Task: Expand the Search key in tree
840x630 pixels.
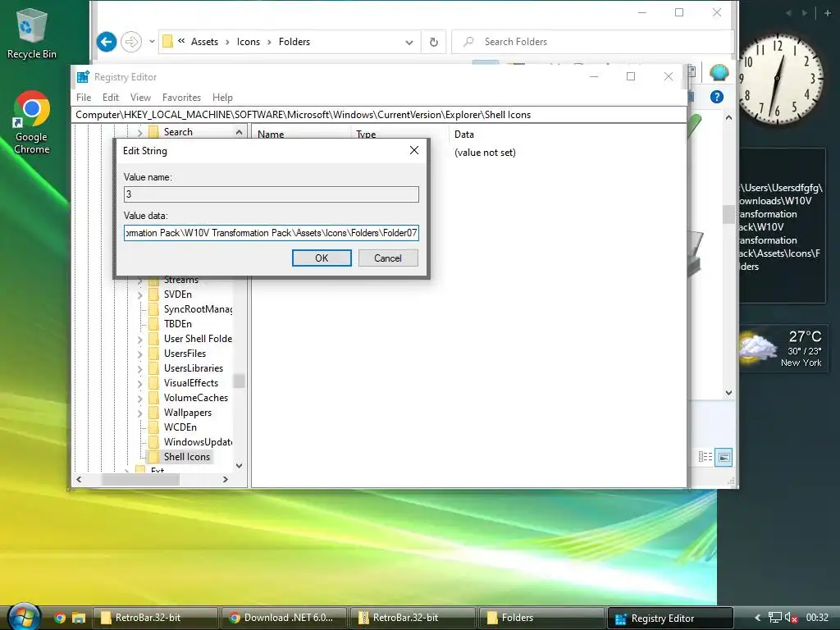Action: pyautogui.click(x=139, y=132)
